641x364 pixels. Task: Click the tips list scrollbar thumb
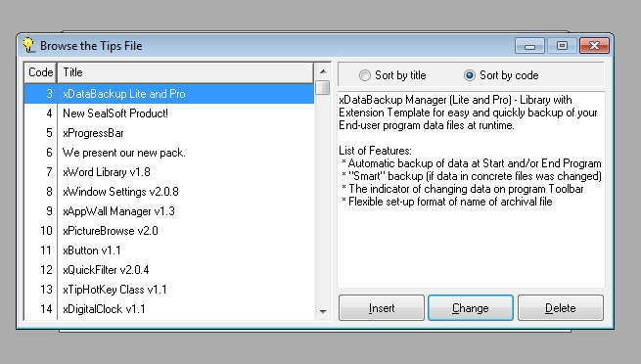pos(323,87)
